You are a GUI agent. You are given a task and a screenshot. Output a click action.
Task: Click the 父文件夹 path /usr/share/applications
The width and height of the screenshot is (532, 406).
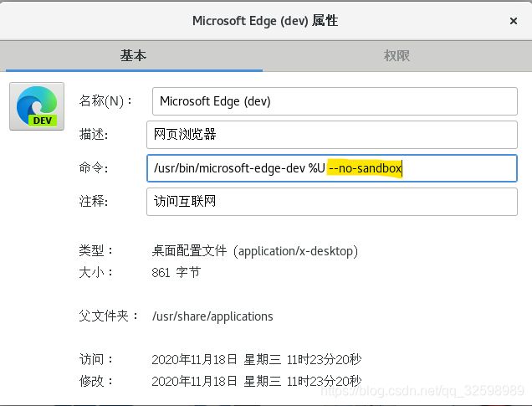point(212,316)
